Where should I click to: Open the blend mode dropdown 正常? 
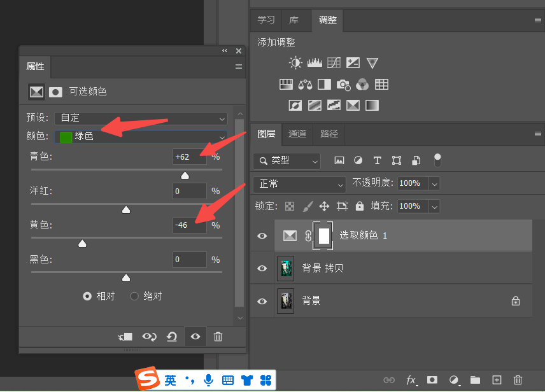click(x=299, y=184)
